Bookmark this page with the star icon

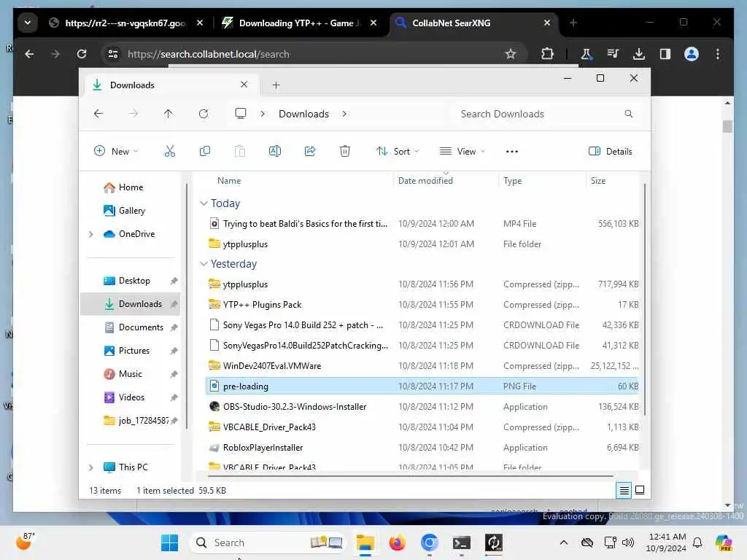click(511, 54)
